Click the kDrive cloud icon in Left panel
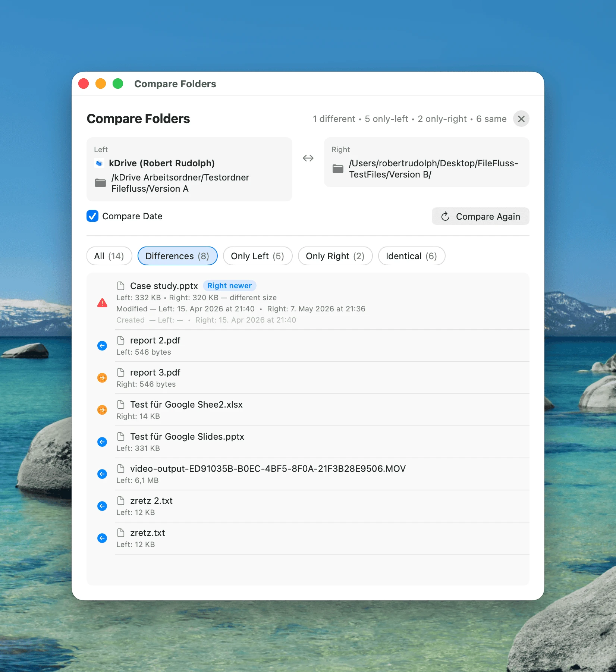This screenshot has height=672, width=616. [x=99, y=163]
